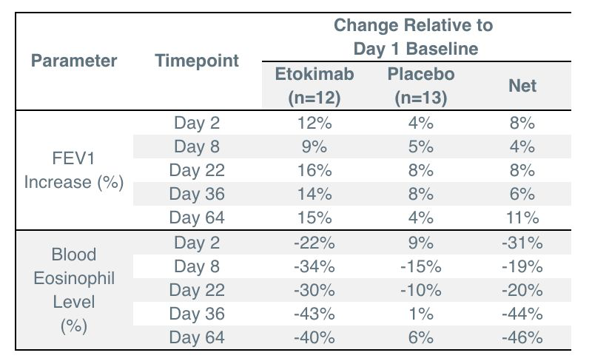This screenshot has width=592, height=364.
Task: Select the -20% Net eosinophil Day 22 value
Action: (522, 290)
